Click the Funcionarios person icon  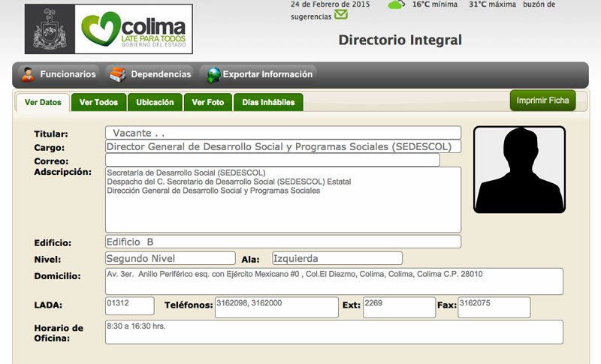[28, 74]
